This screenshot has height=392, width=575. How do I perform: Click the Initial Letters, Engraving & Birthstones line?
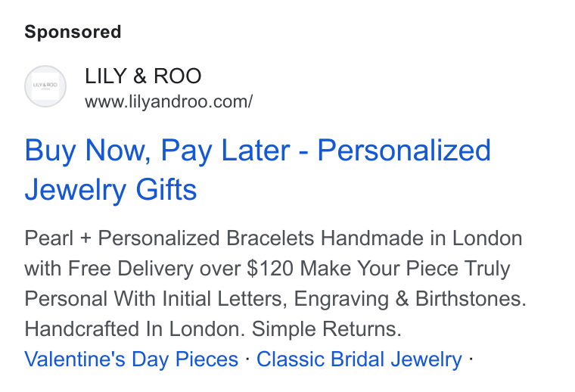(x=344, y=298)
